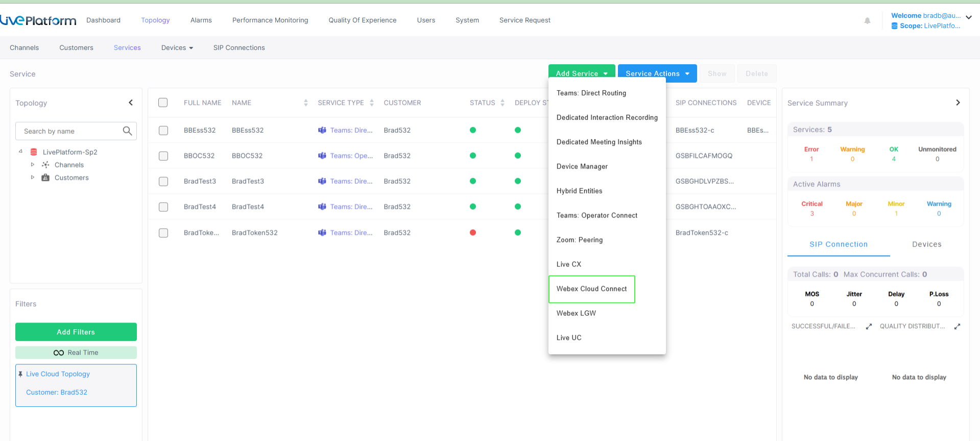The width and height of the screenshot is (980, 441).
Task: Tick the select-all checkbox in table header
Action: (x=163, y=103)
